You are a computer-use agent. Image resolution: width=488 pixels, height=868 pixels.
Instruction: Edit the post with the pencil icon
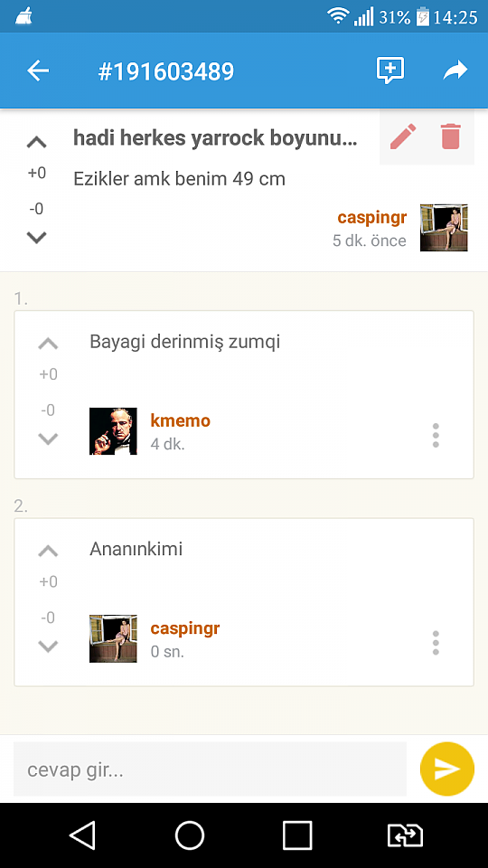tap(403, 137)
